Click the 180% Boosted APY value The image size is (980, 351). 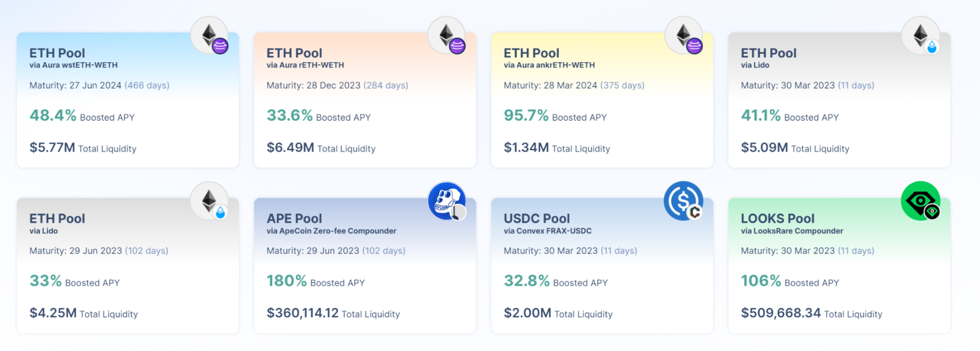coord(287,281)
